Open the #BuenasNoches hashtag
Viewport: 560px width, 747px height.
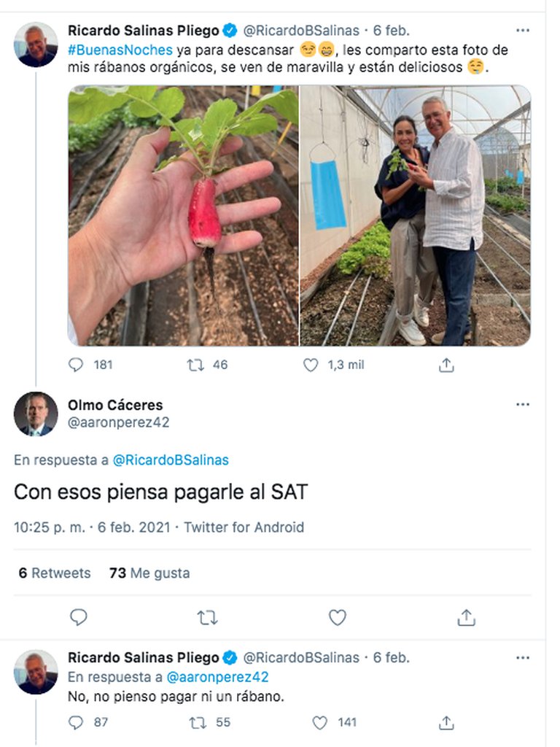(x=120, y=50)
